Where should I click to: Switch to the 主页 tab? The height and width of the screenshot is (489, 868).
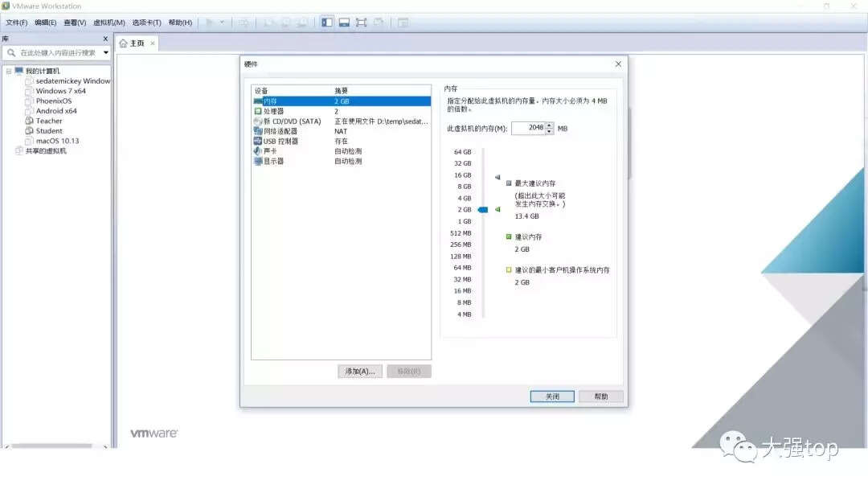click(x=137, y=43)
